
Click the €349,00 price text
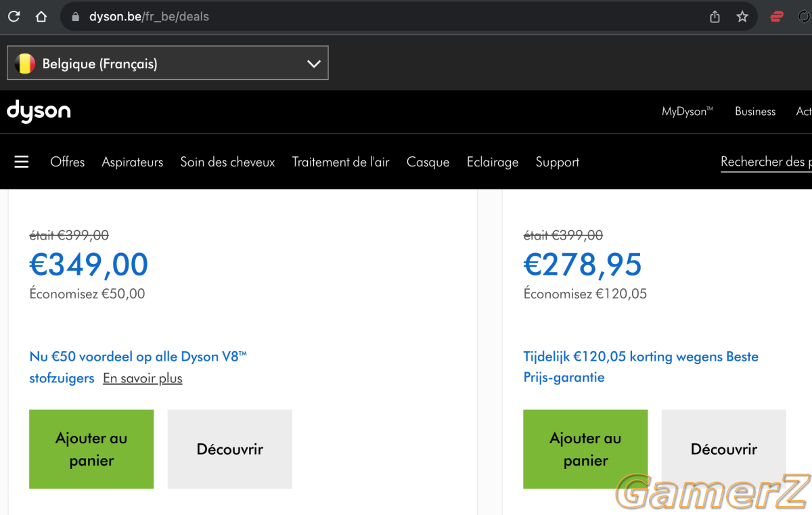(x=89, y=265)
